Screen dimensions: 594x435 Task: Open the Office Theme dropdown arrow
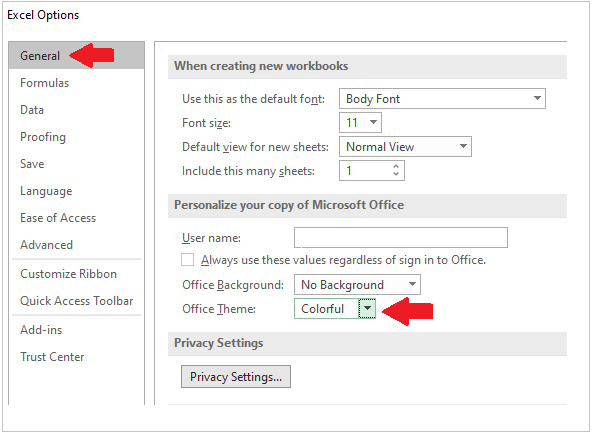[x=367, y=308]
